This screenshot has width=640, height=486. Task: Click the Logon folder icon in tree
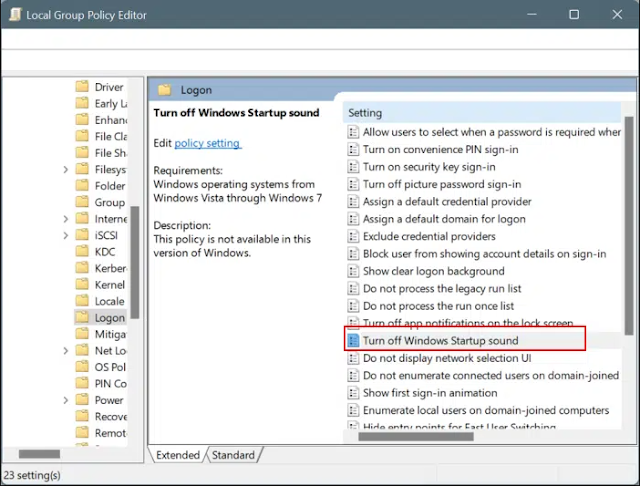(82, 317)
